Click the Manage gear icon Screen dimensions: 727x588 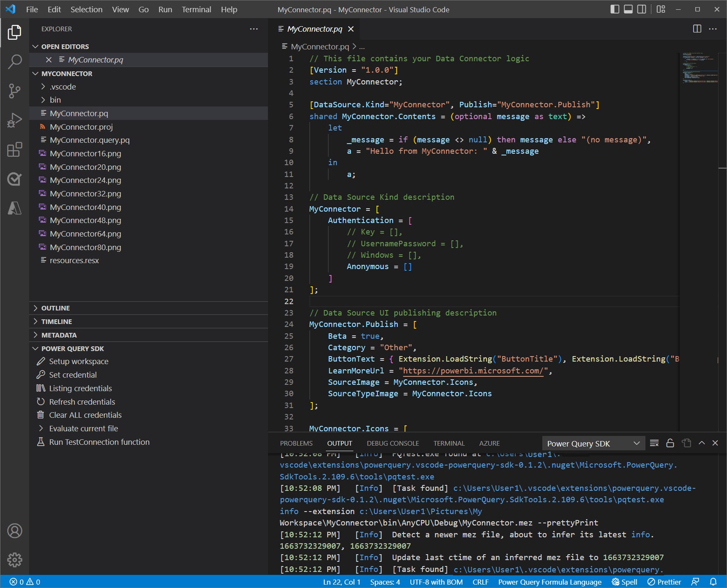15,560
